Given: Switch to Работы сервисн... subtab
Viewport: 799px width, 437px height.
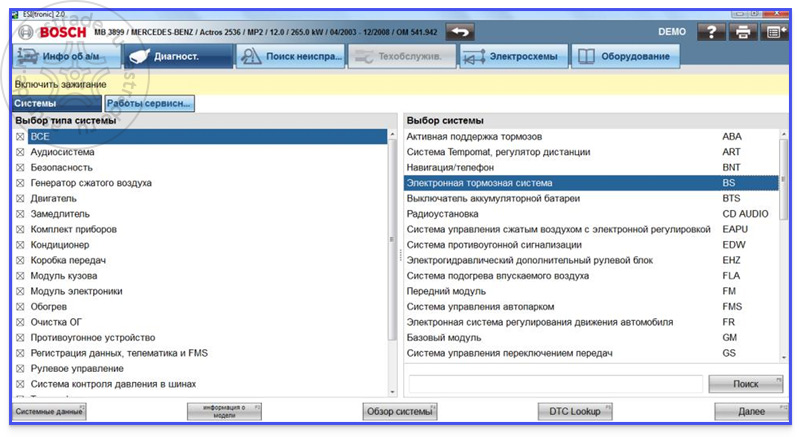Looking at the screenshot, I should pos(149,103).
